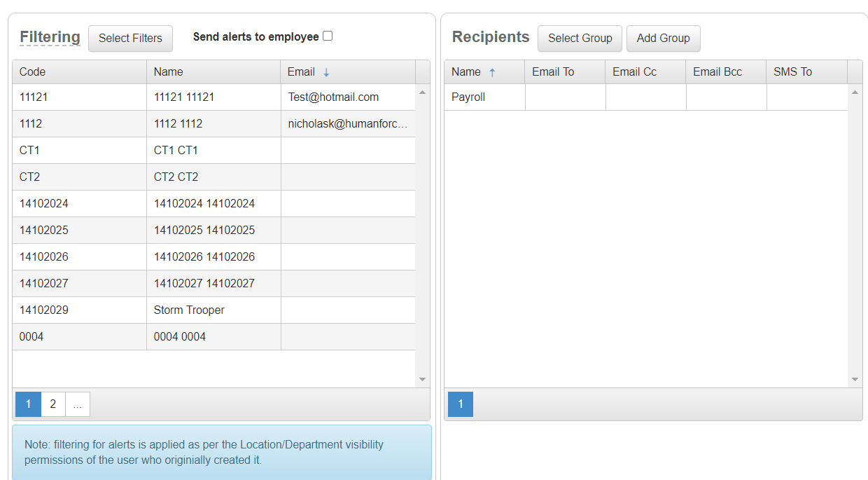Click the nicholask@humanforc… email cell
The height and width of the screenshot is (480, 868).
(348, 124)
